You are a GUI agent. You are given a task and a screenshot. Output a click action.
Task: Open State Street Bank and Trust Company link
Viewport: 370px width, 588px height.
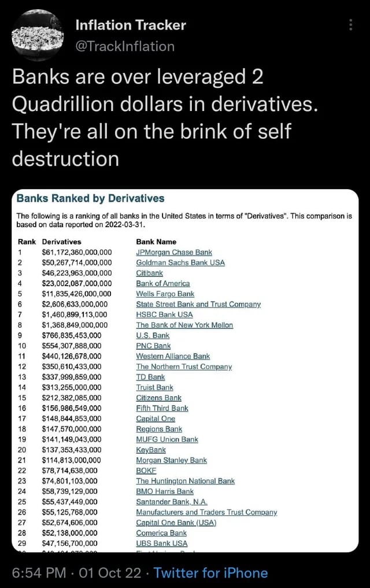[x=198, y=304]
